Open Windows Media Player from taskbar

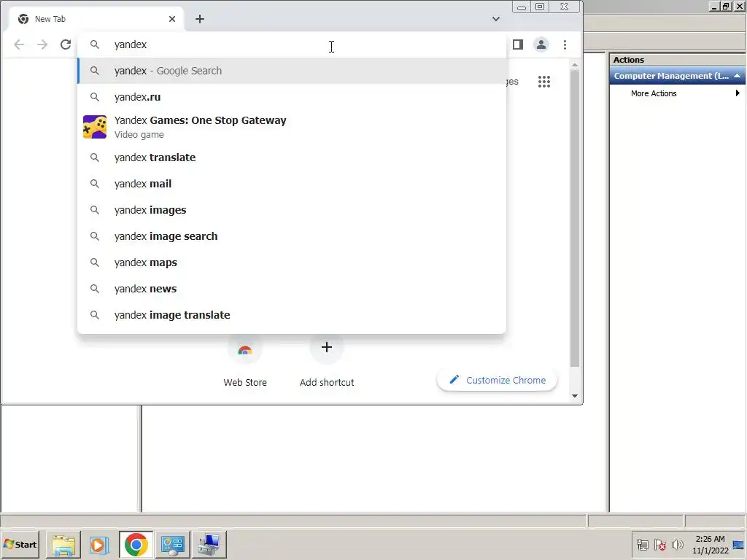99,544
